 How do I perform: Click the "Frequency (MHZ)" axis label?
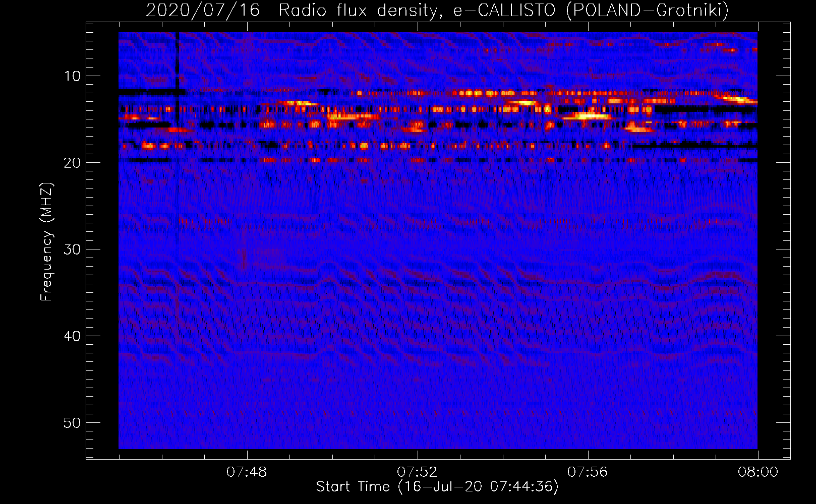[46, 242]
